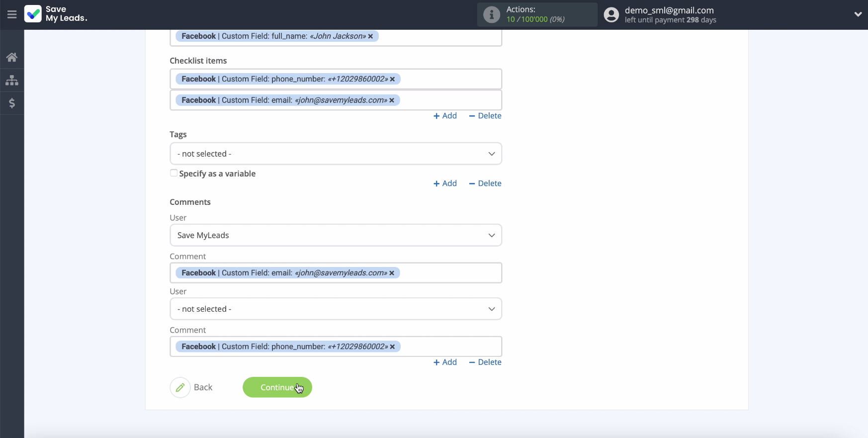The width and height of the screenshot is (868, 438).
Task: Click the Actions info icon
Action: tap(491, 14)
